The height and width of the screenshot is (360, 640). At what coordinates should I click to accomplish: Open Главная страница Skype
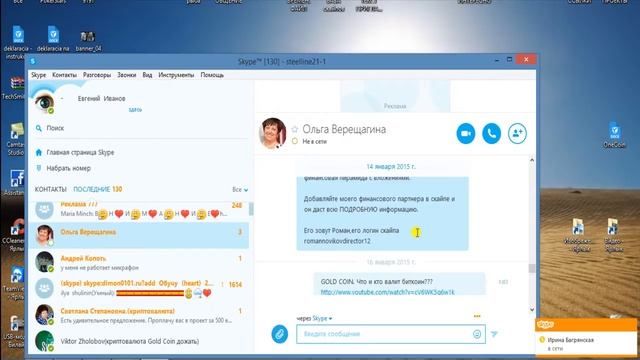[x=80, y=152]
